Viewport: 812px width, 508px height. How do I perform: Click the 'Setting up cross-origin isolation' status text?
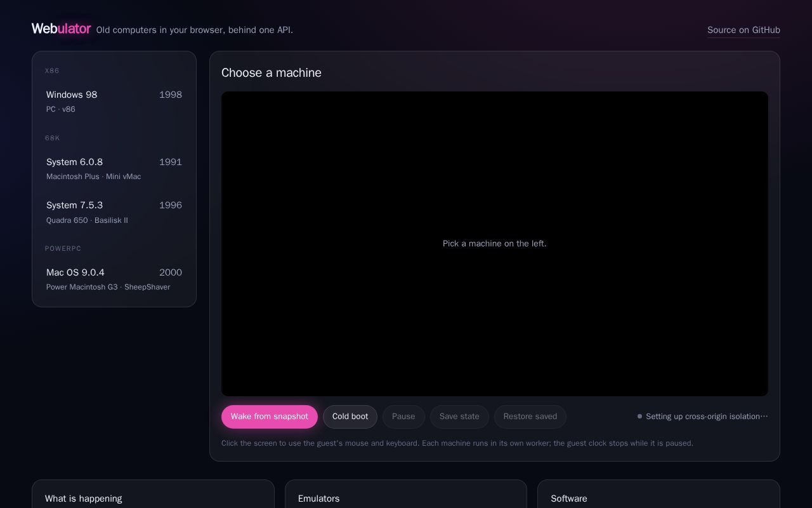coord(707,417)
